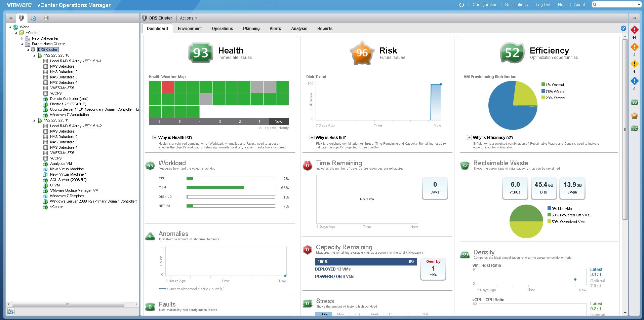Open the hosts and clusters view icon
Screen dimensions: 644x320
pos(21,18)
